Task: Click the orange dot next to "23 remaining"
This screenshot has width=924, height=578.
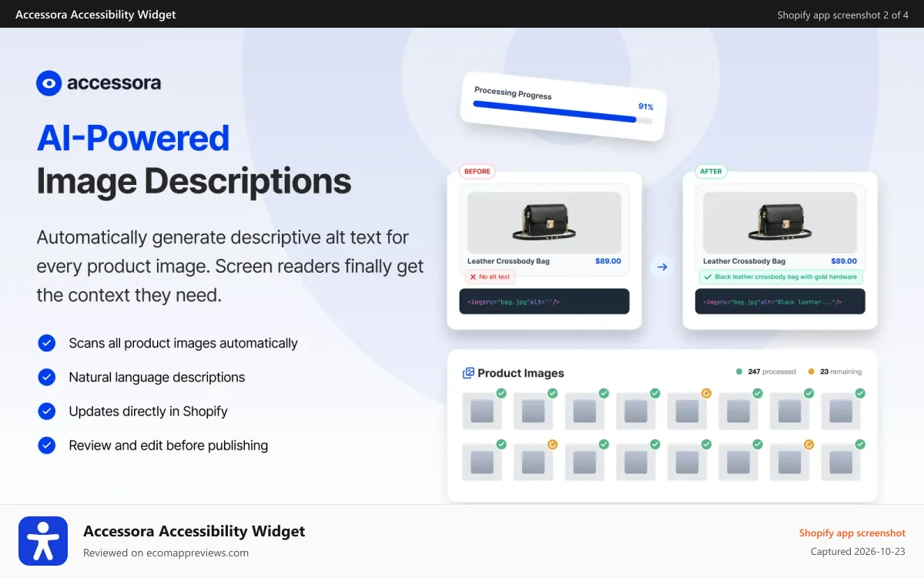Action: [811, 371]
